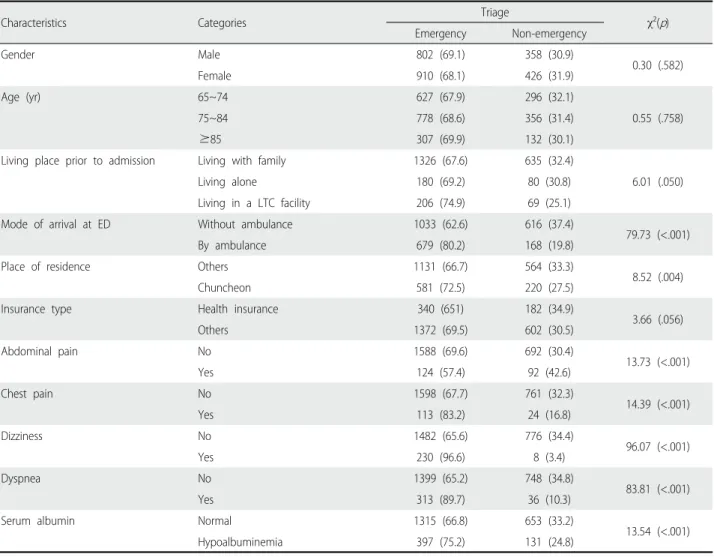Select the '65~74' age category
This screenshot has height=557, width=714.
coord(213,97)
